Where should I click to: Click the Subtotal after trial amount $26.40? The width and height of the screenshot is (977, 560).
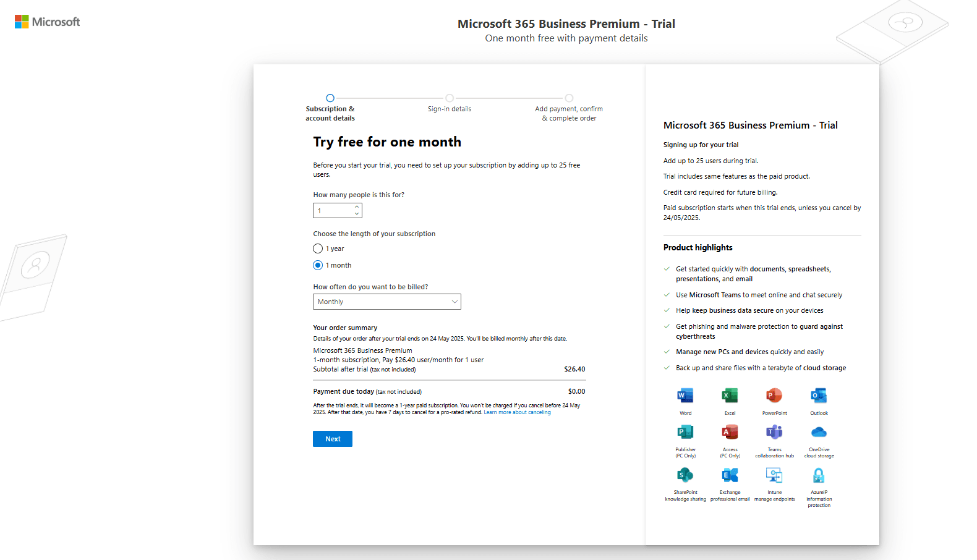(574, 369)
